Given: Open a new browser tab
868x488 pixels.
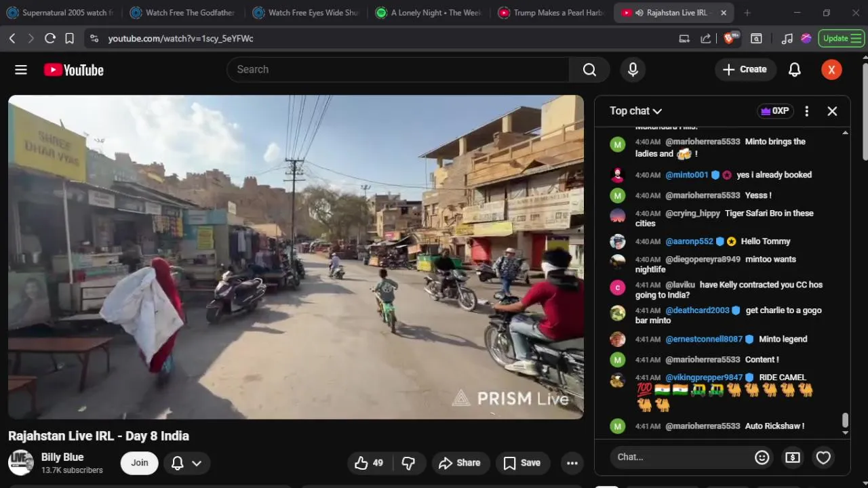Looking at the screenshot, I should tap(747, 13).
